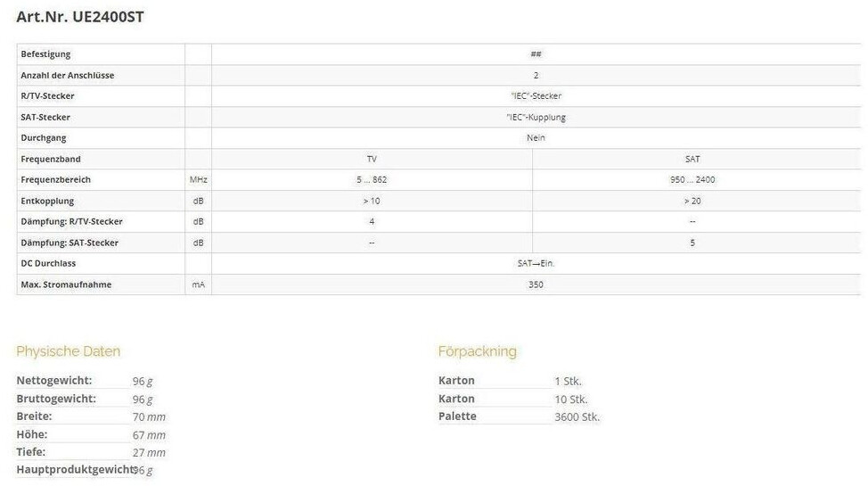The width and height of the screenshot is (868, 486).
Task: Select the Breite value 70 mm
Action: (x=149, y=416)
